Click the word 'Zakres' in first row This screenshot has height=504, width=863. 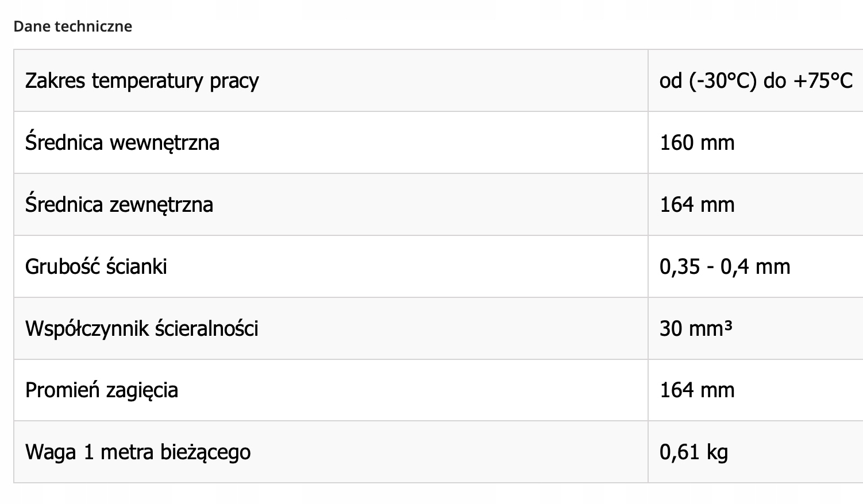pos(55,80)
